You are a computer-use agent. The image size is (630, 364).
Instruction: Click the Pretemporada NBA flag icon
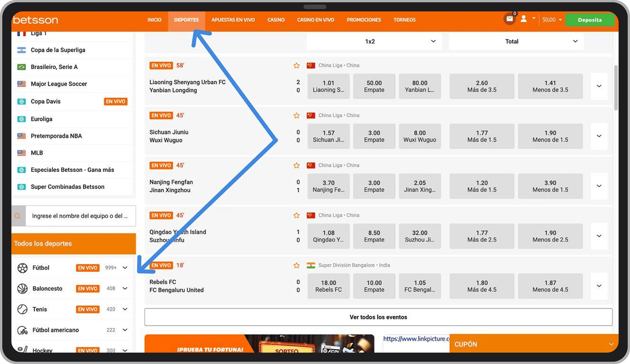(x=22, y=136)
